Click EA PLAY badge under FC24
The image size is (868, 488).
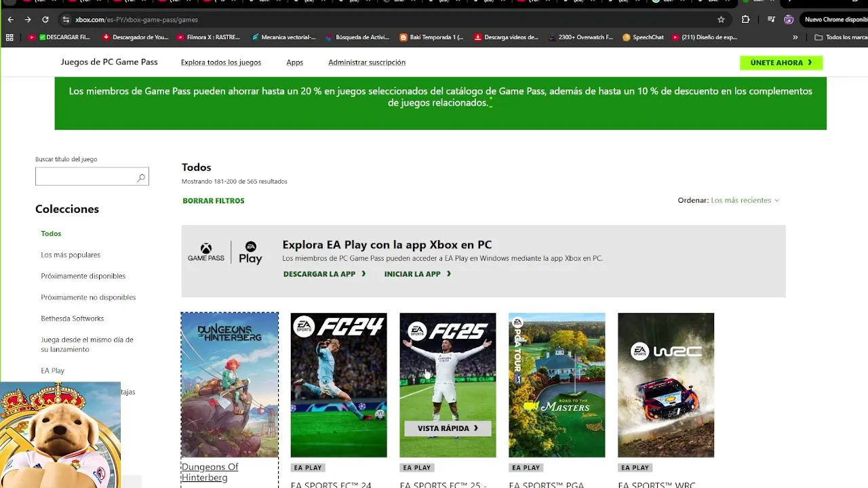coord(308,468)
